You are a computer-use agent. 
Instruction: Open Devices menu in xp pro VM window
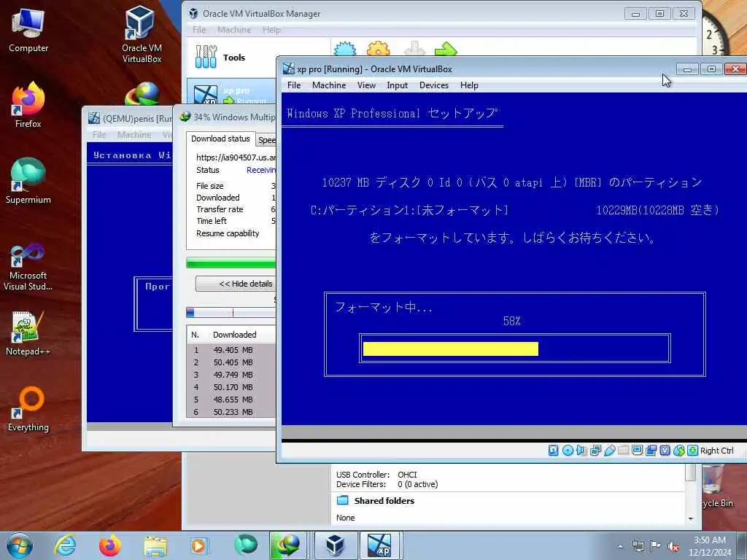pos(433,85)
